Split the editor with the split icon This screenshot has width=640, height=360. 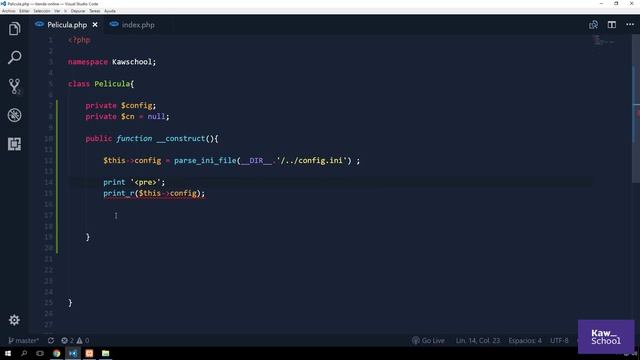pyautogui.click(x=611, y=25)
